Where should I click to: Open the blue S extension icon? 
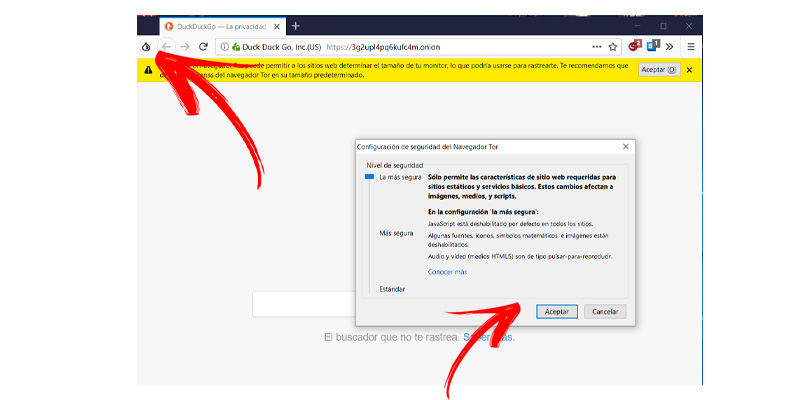[x=653, y=46]
